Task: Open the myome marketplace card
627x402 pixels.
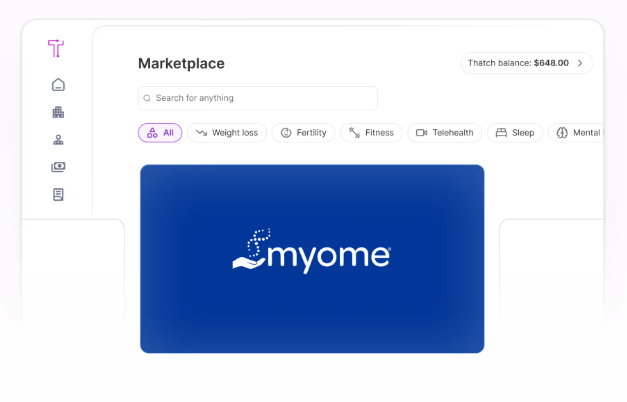Action: point(312,259)
